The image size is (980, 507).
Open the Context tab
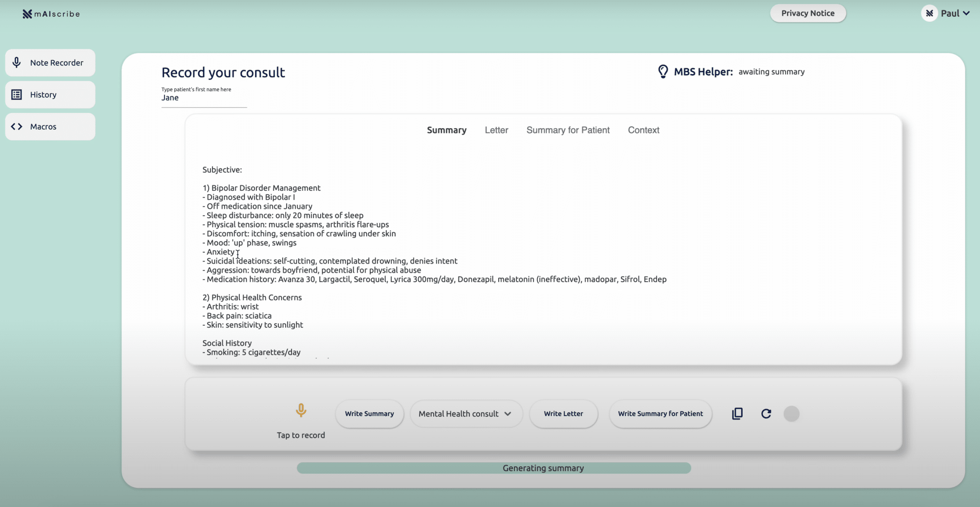click(643, 130)
